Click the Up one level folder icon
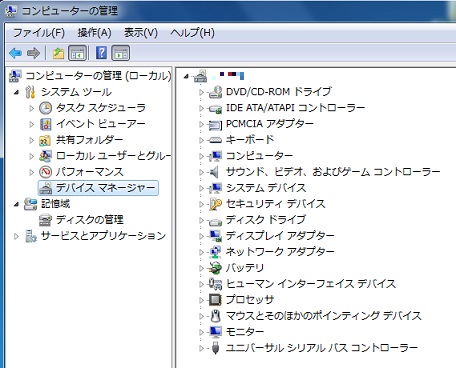This screenshot has height=368, width=456. (58, 53)
